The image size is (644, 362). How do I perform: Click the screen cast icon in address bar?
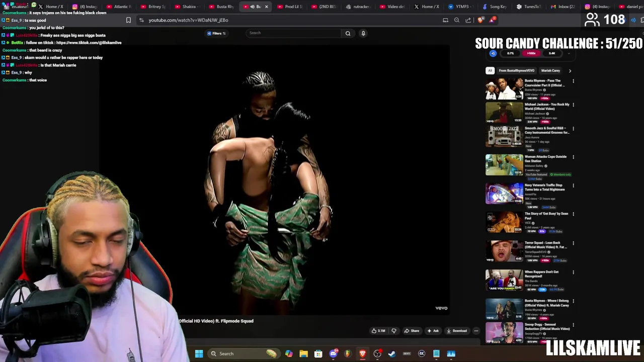click(445, 20)
